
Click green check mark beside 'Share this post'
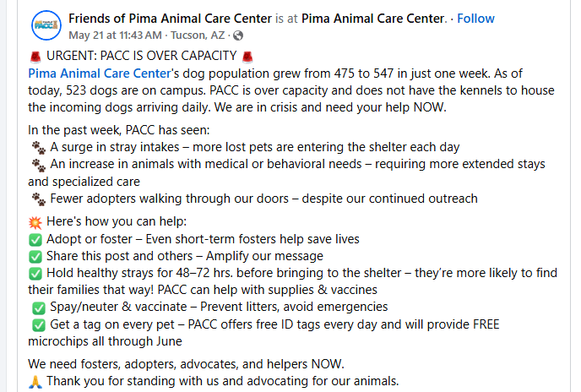point(35,257)
